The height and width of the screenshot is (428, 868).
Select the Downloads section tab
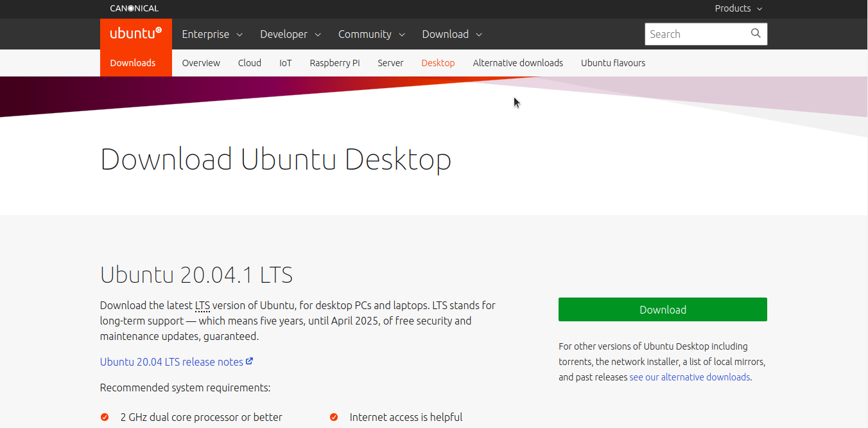[133, 63]
